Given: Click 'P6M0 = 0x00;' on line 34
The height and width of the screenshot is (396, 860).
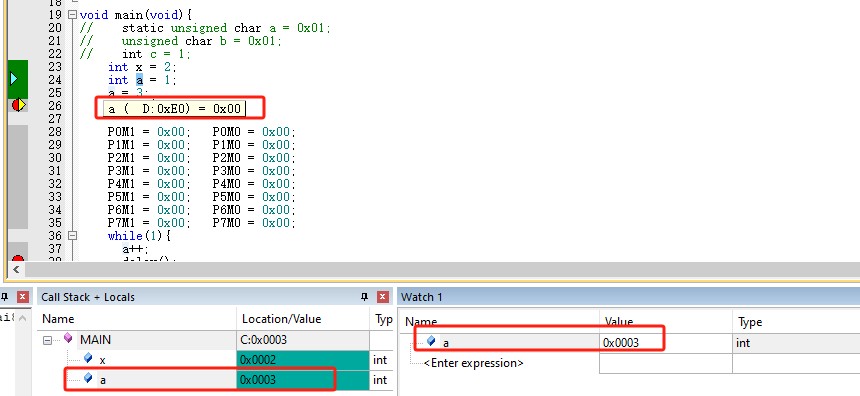Looking at the screenshot, I should 254,210.
